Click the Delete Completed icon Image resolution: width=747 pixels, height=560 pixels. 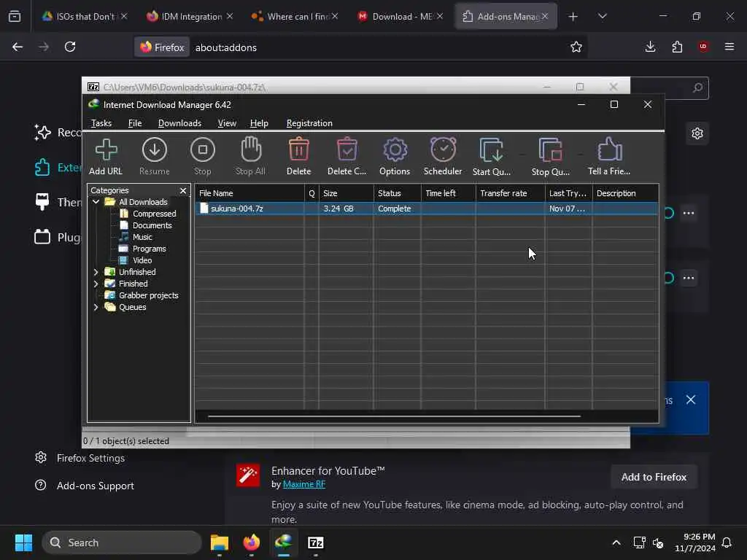click(x=347, y=157)
